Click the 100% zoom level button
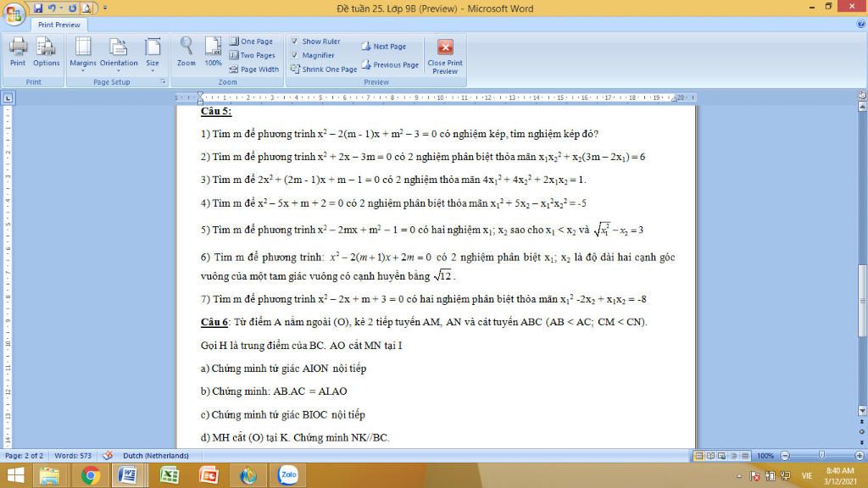This screenshot has height=488, width=868. 765,456
